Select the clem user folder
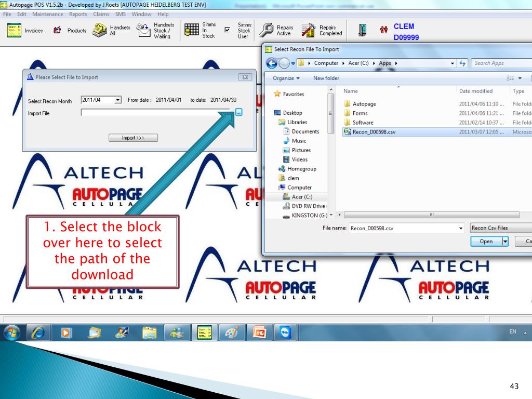The height and width of the screenshot is (399, 532). pos(293,178)
